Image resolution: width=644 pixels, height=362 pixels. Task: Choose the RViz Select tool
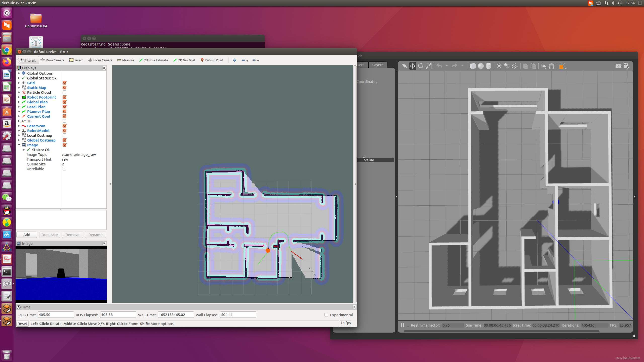[76, 60]
